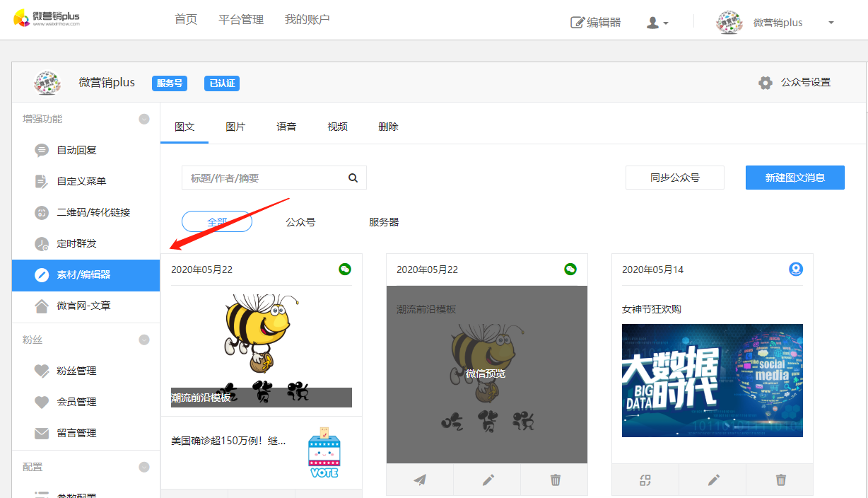Click the 大数据时代 cover image

tap(712, 381)
